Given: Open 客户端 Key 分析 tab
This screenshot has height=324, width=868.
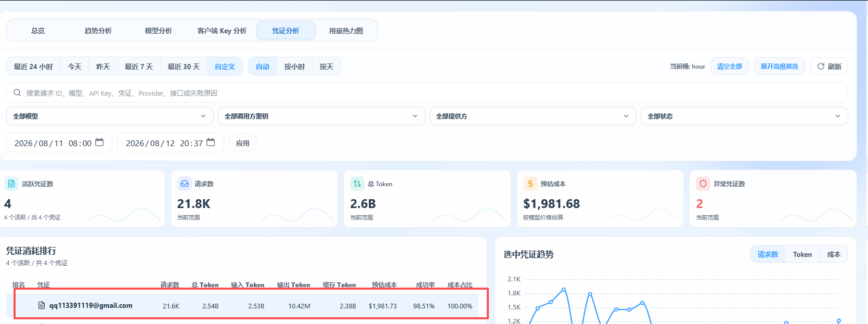Looking at the screenshot, I should (x=222, y=31).
